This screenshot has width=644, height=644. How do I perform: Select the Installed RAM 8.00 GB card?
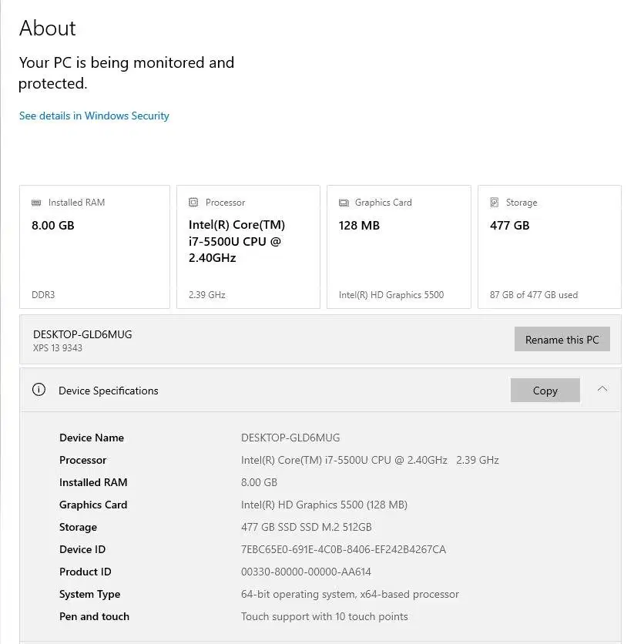click(x=94, y=246)
